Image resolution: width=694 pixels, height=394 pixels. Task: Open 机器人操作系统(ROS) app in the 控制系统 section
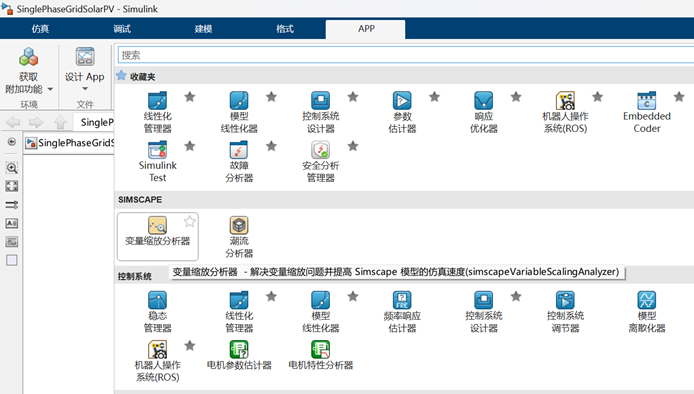click(158, 361)
